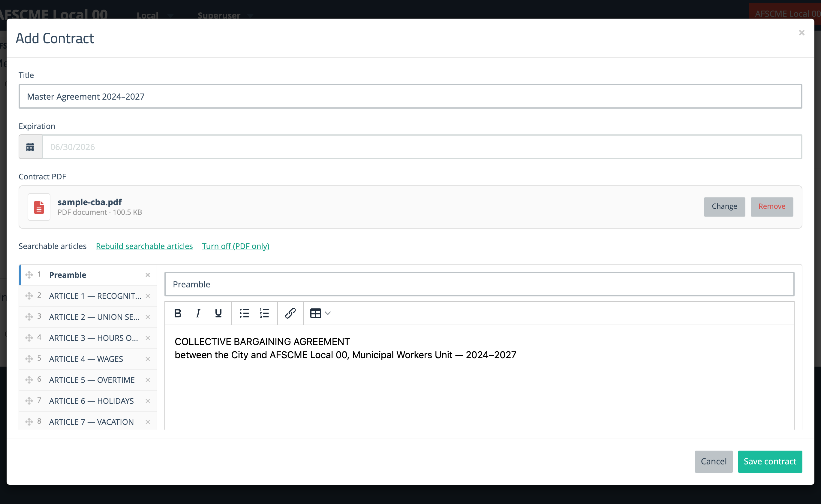The image size is (821, 504).
Task: Click Rebuild searchable articles link
Action: point(144,246)
